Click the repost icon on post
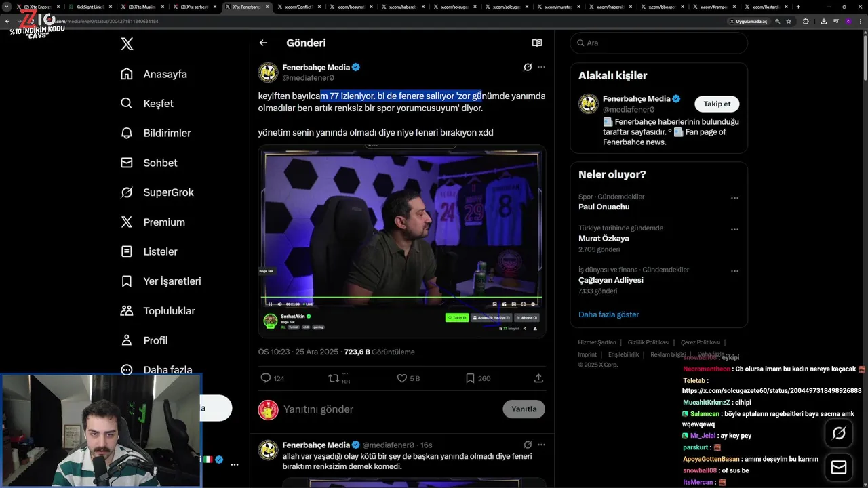The width and height of the screenshot is (868, 488). click(x=334, y=378)
